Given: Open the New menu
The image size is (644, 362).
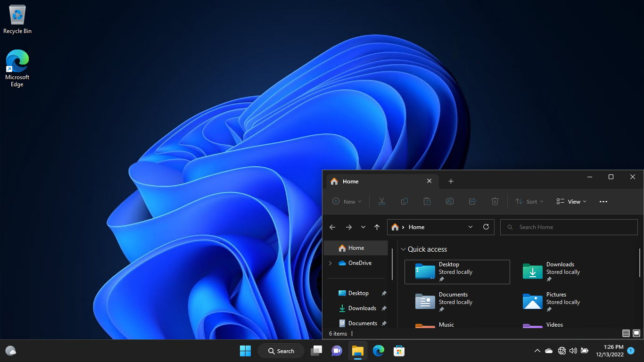Looking at the screenshot, I should pos(347,201).
